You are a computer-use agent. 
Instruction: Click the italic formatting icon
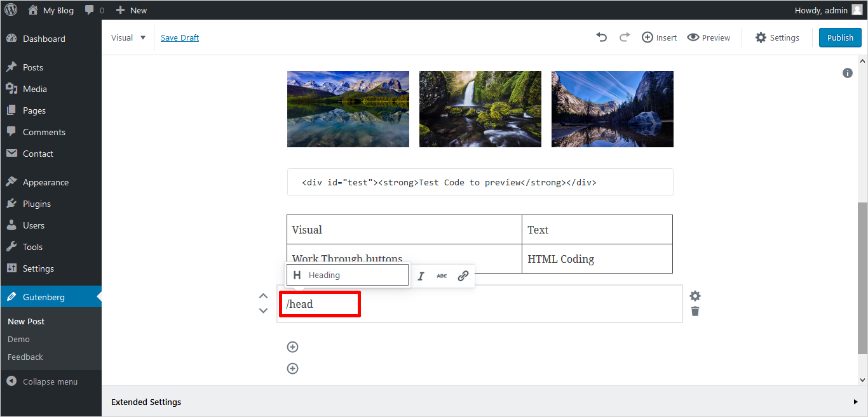coord(421,275)
